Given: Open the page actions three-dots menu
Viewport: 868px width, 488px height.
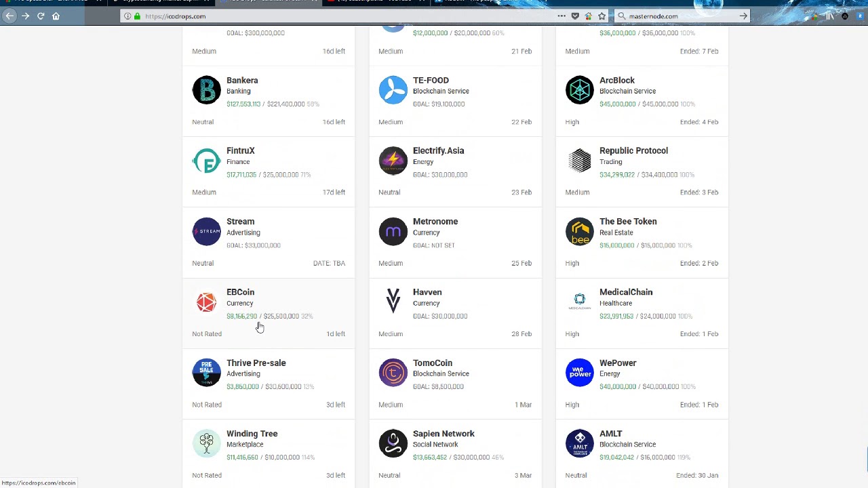Looking at the screenshot, I should (561, 16).
